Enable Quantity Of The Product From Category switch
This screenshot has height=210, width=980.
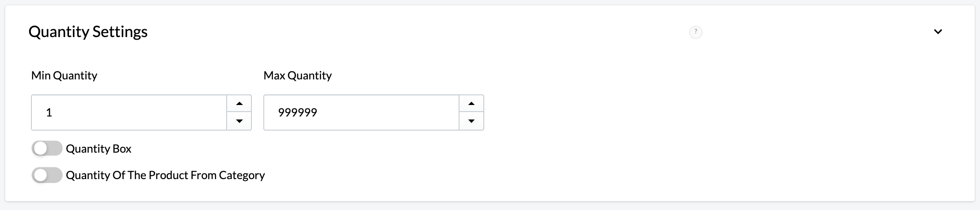pos(47,175)
